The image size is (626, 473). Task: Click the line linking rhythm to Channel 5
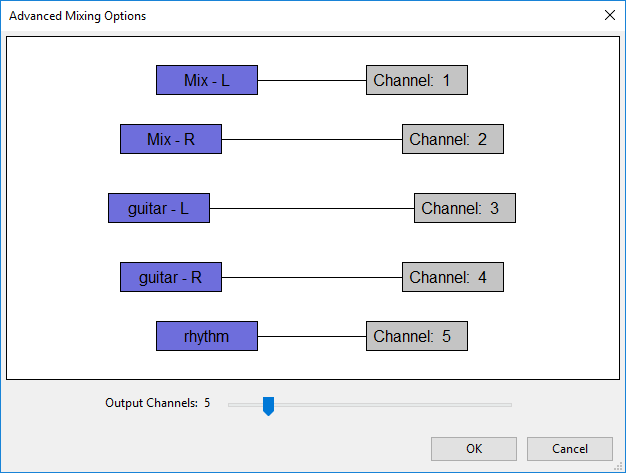pyautogui.click(x=312, y=336)
